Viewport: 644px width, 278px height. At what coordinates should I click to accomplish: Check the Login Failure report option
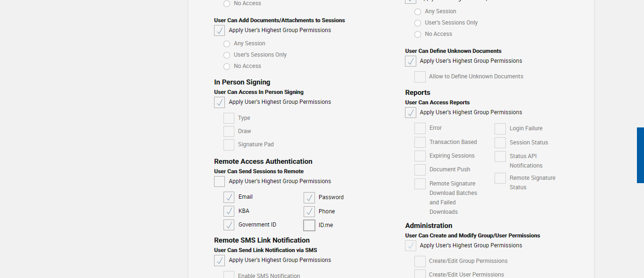coord(500,129)
